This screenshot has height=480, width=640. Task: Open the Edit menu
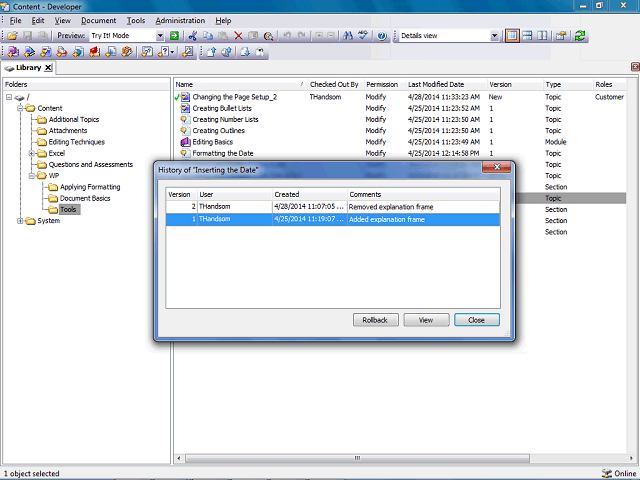tap(38, 20)
